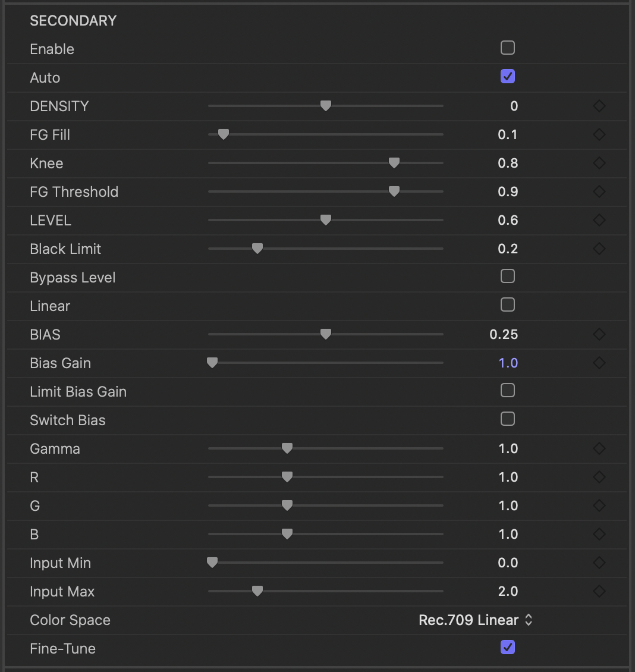Add keyframe on the Black Limit row
This screenshot has width=635, height=672.
pos(599,249)
